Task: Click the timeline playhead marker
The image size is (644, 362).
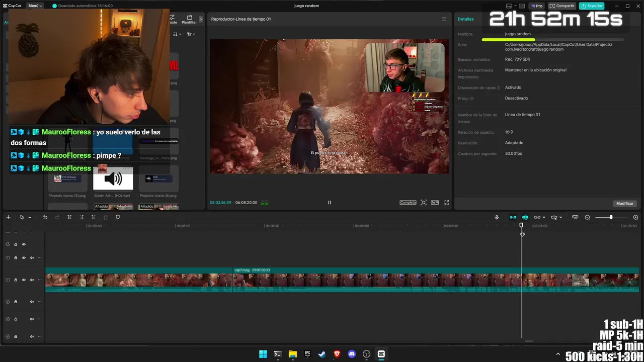Action: (521, 225)
